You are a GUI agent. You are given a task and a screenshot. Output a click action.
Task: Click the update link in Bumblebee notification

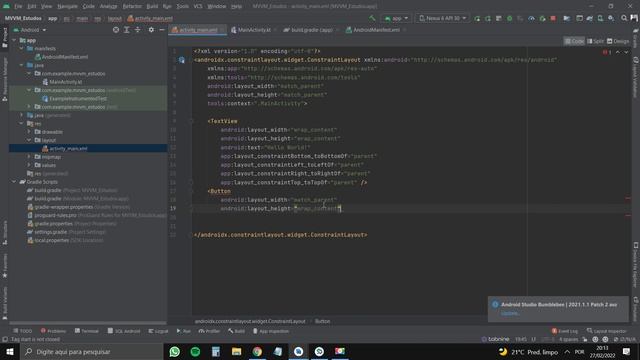coord(510,313)
